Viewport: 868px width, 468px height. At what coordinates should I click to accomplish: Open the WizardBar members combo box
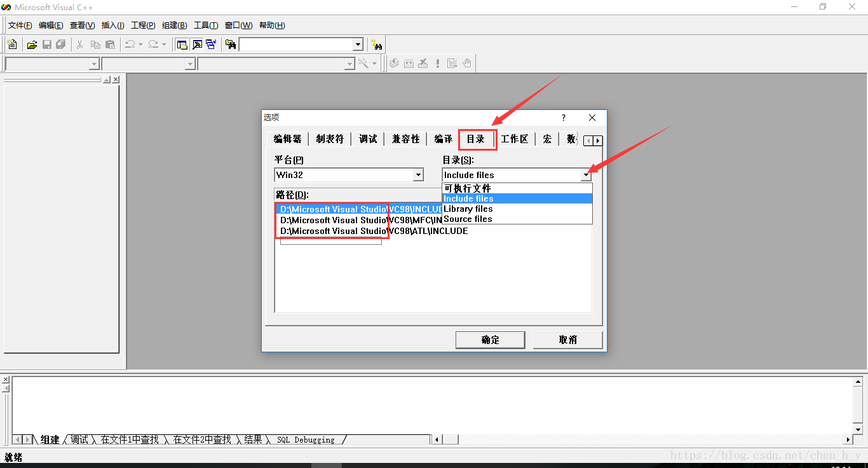coord(276,64)
